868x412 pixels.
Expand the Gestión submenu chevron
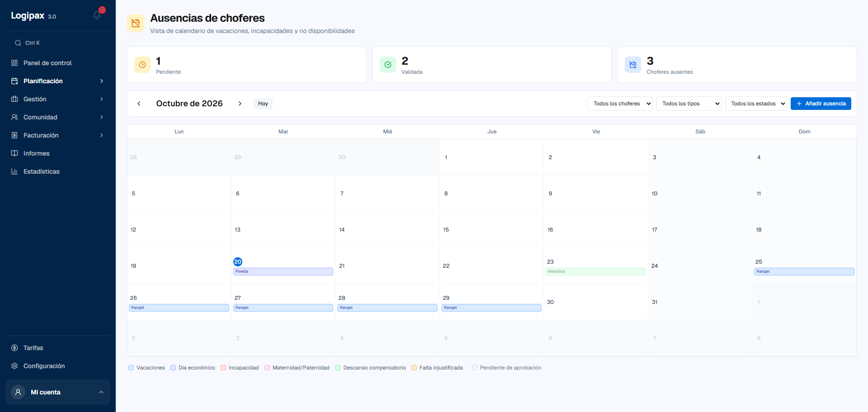pyautogui.click(x=102, y=99)
